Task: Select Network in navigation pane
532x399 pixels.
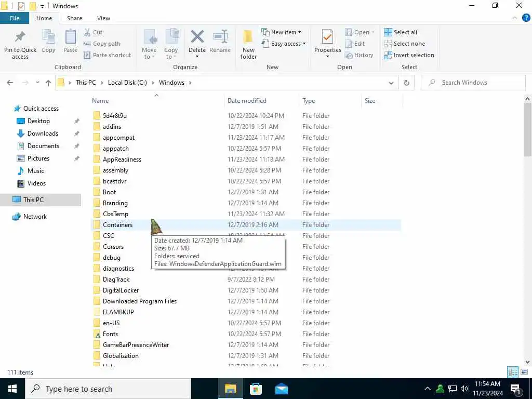Action: coord(35,217)
